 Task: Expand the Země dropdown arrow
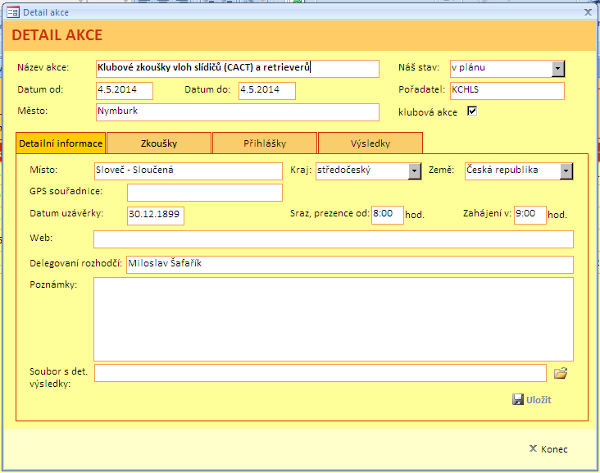(566, 171)
